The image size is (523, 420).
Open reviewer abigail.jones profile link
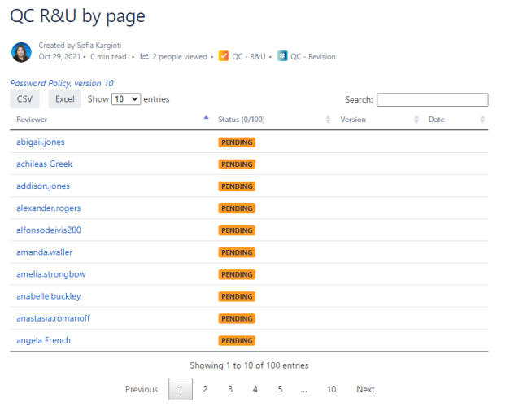(41, 142)
